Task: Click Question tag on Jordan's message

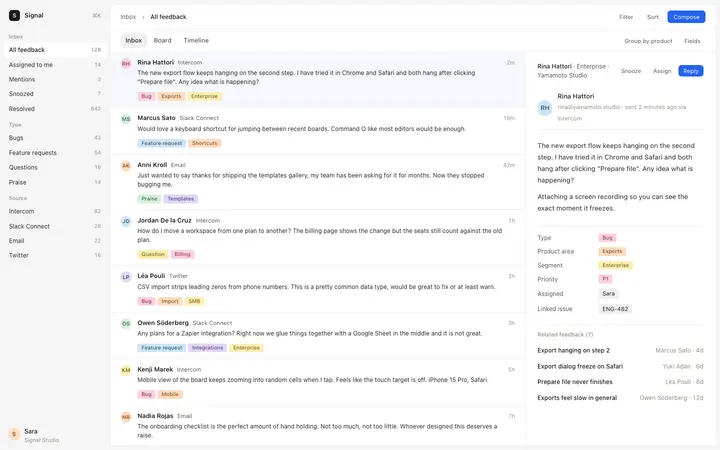Action: (x=152, y=254)
